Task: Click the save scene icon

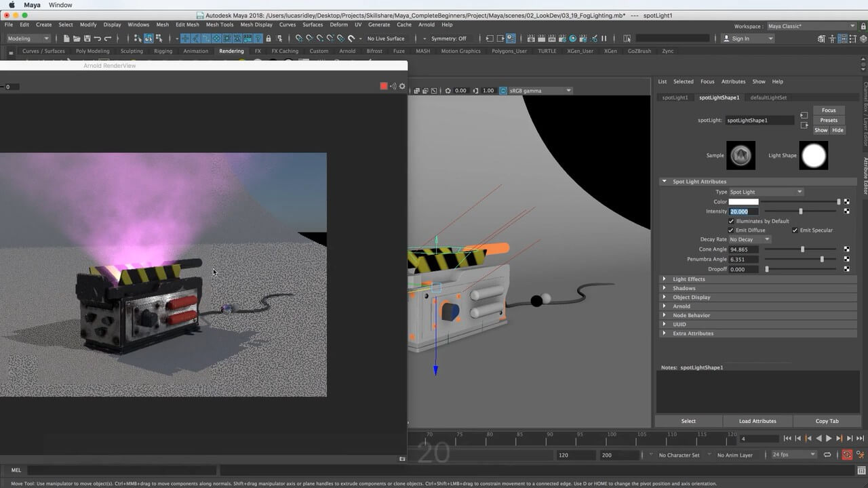Action: coord(87,39)
